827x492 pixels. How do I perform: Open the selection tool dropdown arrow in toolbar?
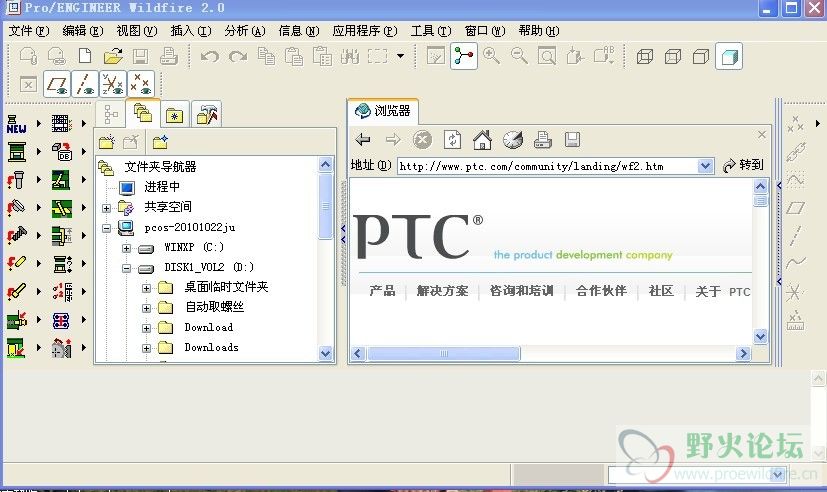click(x=401, y=56)
